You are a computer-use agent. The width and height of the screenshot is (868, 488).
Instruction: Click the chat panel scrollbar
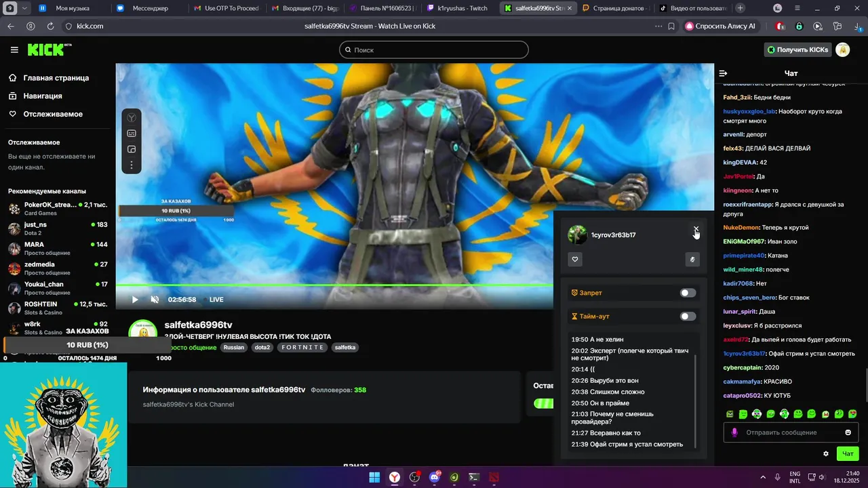coord(865,385)
